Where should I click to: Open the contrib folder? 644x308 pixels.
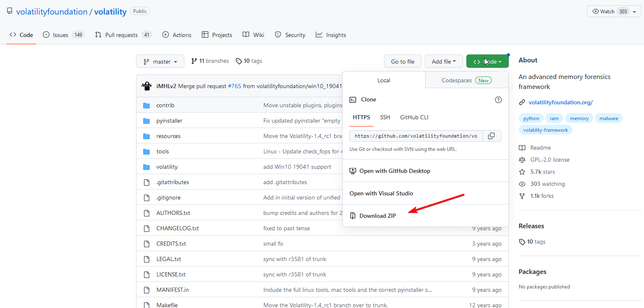[x=165, y=105]
